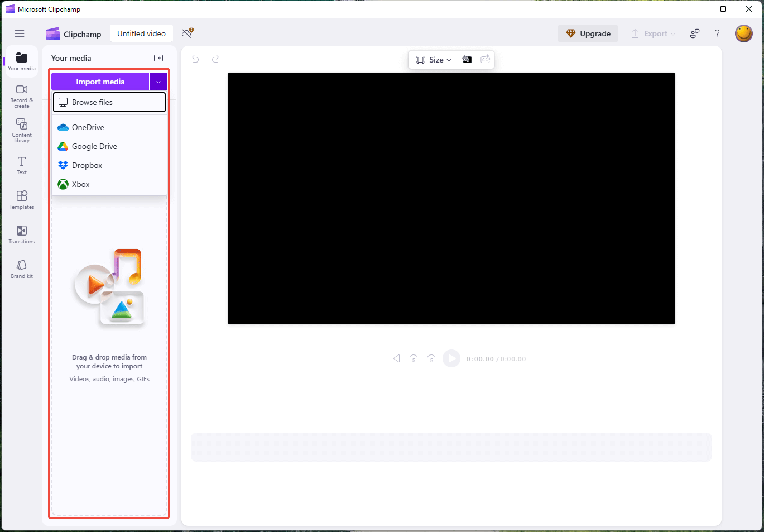This screenshot has width=764, height=532.
Task: Open the Templates panel
Action: [21, 200]
